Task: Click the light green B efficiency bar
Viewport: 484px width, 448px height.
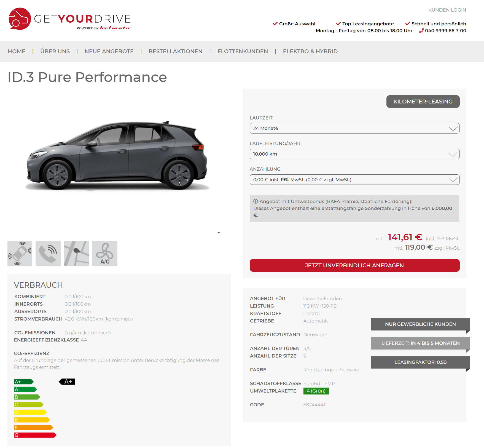Action: coord(27,397)
